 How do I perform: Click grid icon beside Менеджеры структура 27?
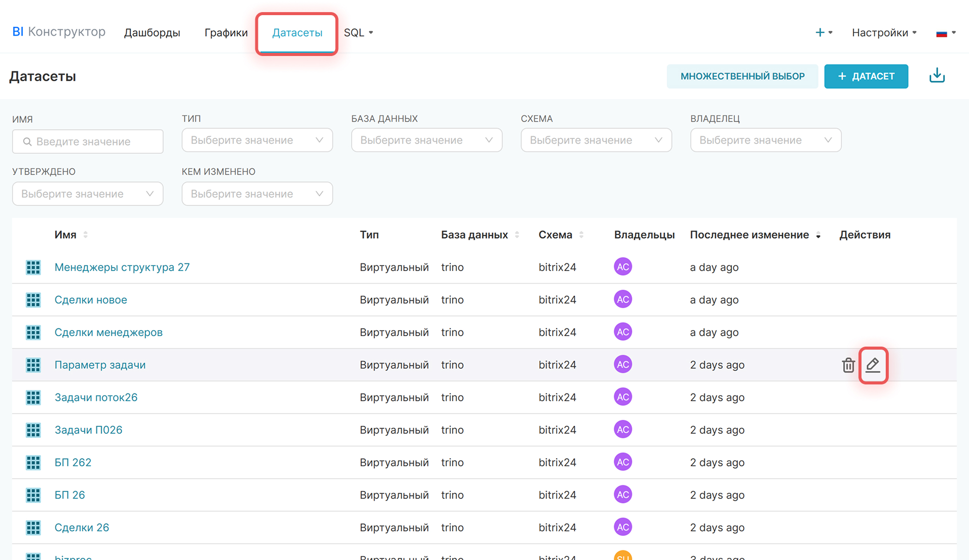33,267
